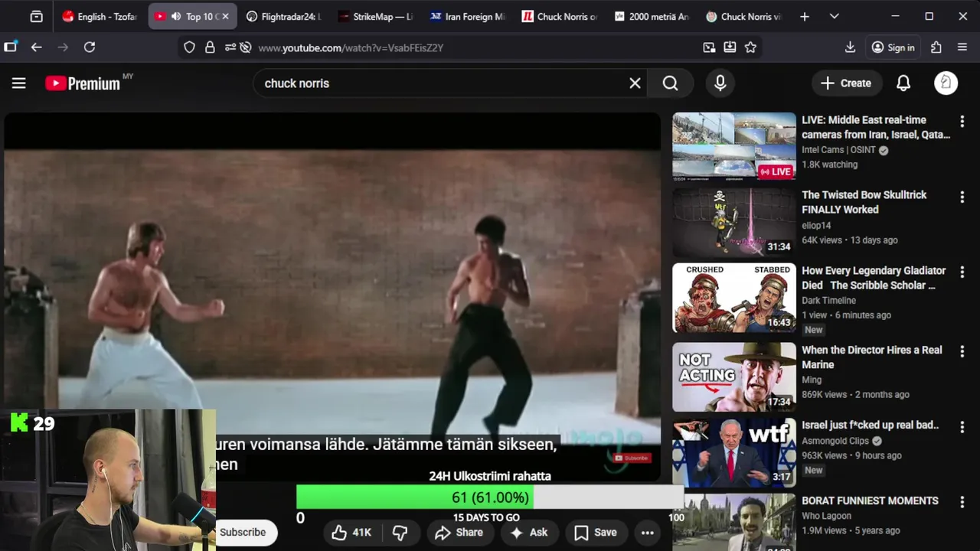Image resolution: width=980 pixels, height=551 pixels.
Task: Open a new browser tab
Action: pyautogui.click(x=805, y=16)
